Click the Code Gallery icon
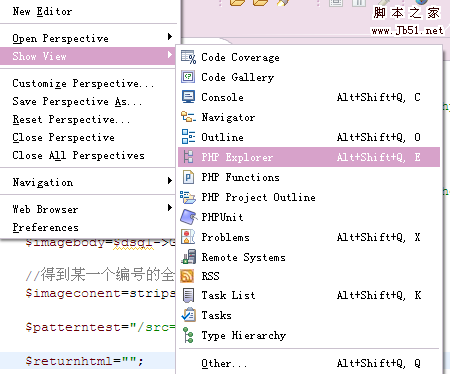Viewport: 450px width, 374px height. coord(188,77)
